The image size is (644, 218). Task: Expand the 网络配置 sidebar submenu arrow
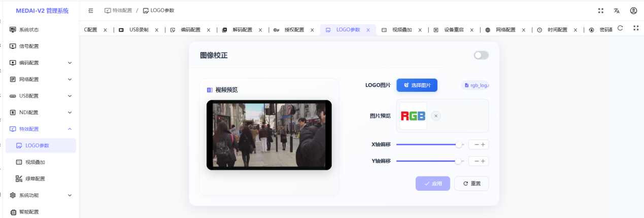(x=70, y=79)
